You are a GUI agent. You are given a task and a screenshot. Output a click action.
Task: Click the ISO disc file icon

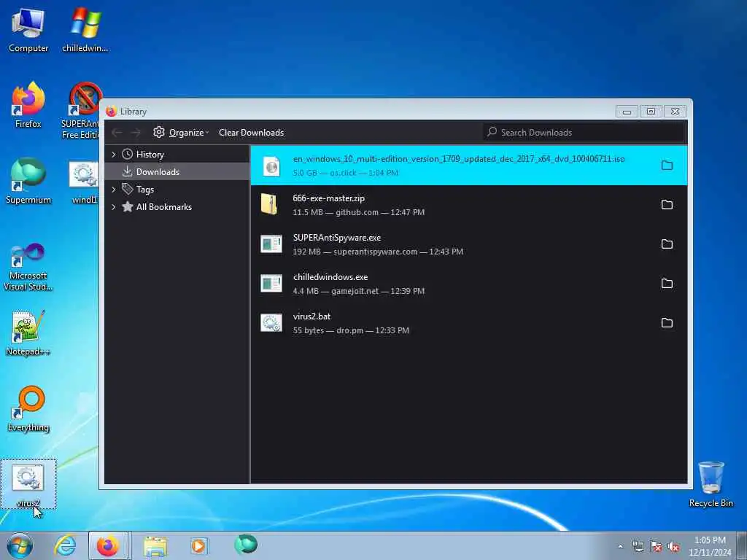coord(271,166)
